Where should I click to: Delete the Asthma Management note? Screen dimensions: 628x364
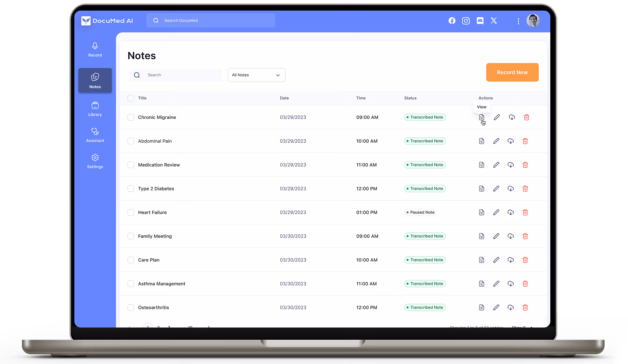point(525,284)
